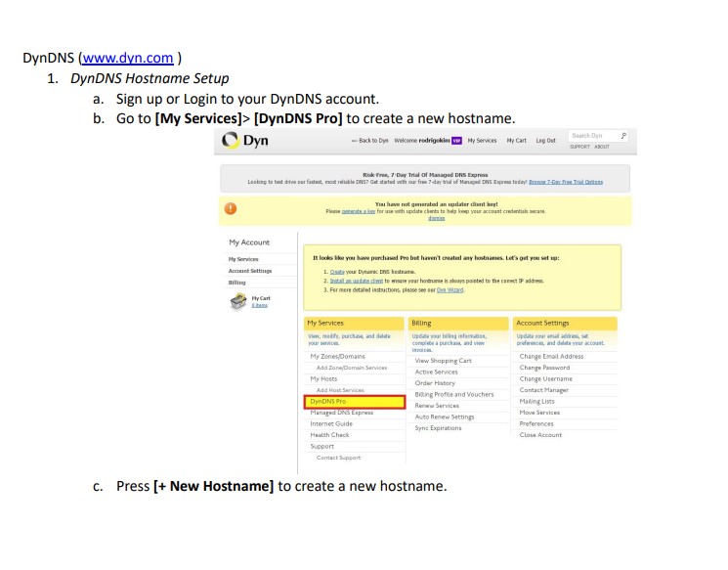The width and height of the screenshot is (728, 570).
Task: Open the SUPPORT link under search
Action: point(579,147)
